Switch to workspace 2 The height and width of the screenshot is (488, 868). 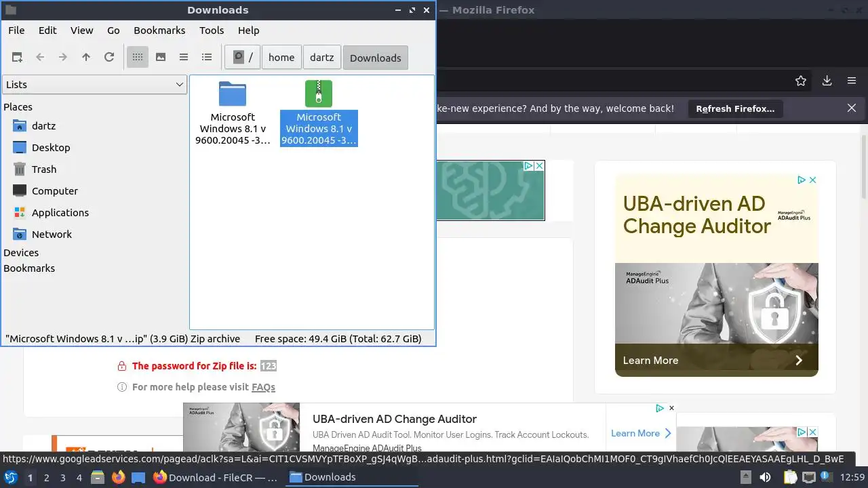tap(47, 478)
